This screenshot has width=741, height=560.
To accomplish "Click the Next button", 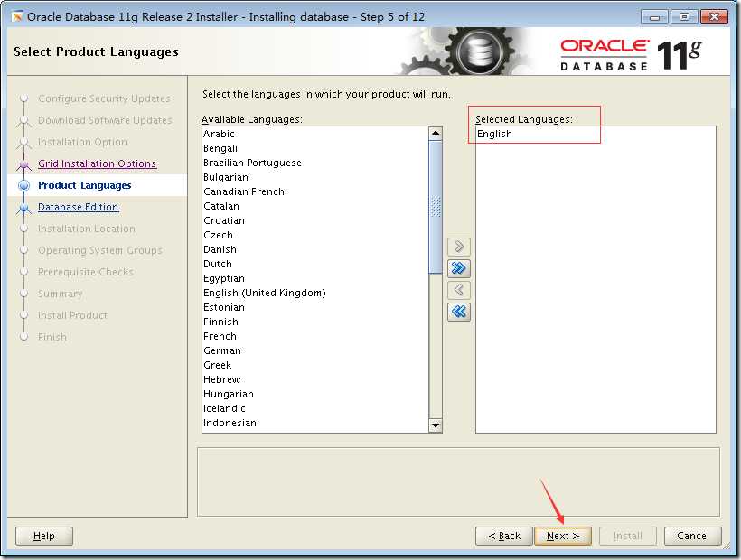I will [562, 536].
